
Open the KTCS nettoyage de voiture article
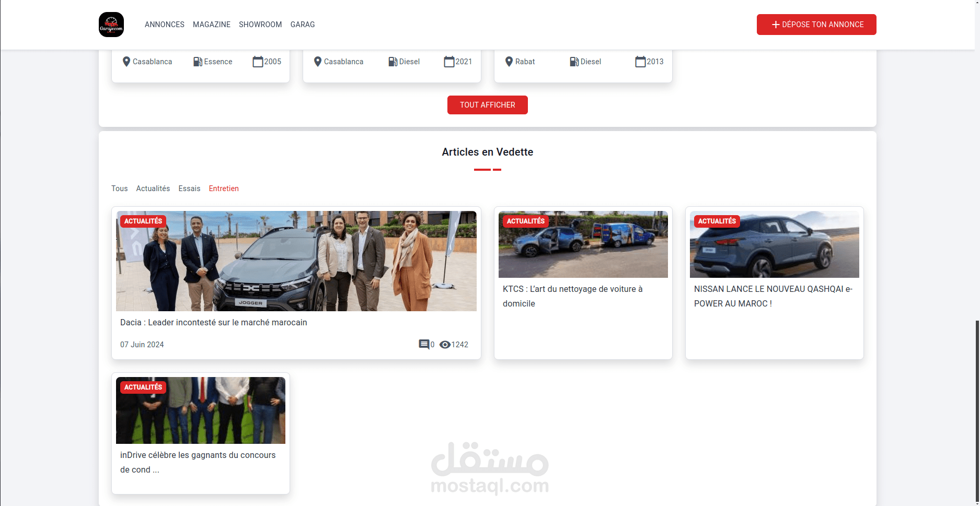point(573,296)
